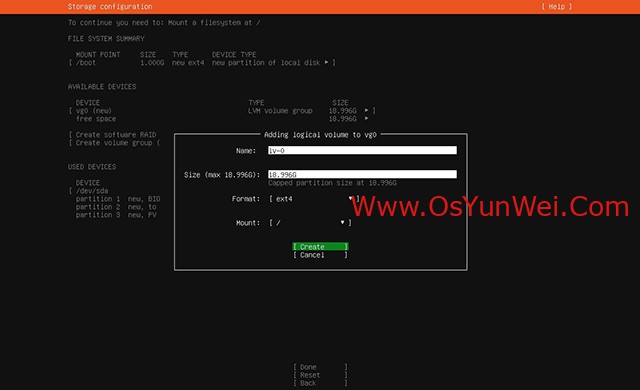
Task: Click the Cancel button in dialog
Action: click(320, 255)
